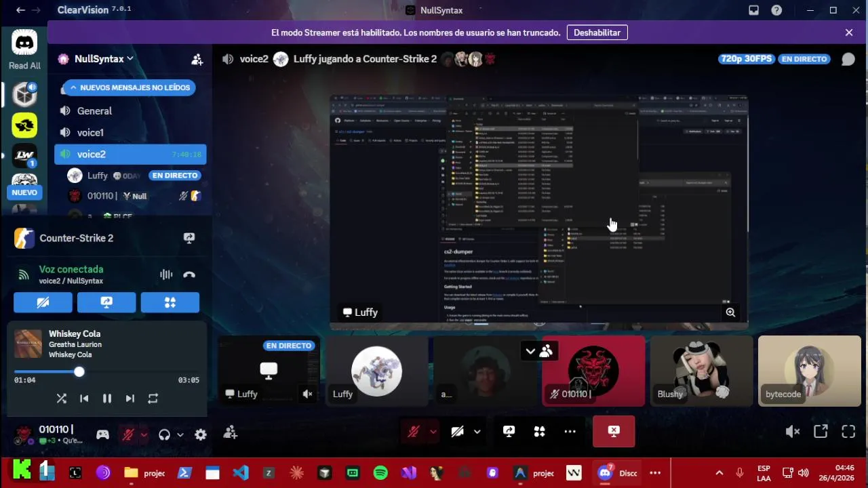Pop out the call into a window
The height and width of the screenshot is (488, 868).
point(821,431)
